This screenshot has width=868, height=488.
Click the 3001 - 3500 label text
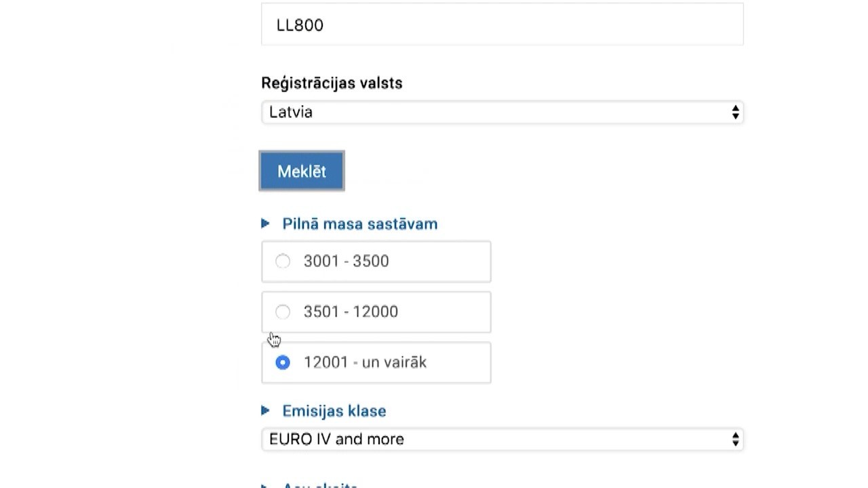click(x=346, y=261)
